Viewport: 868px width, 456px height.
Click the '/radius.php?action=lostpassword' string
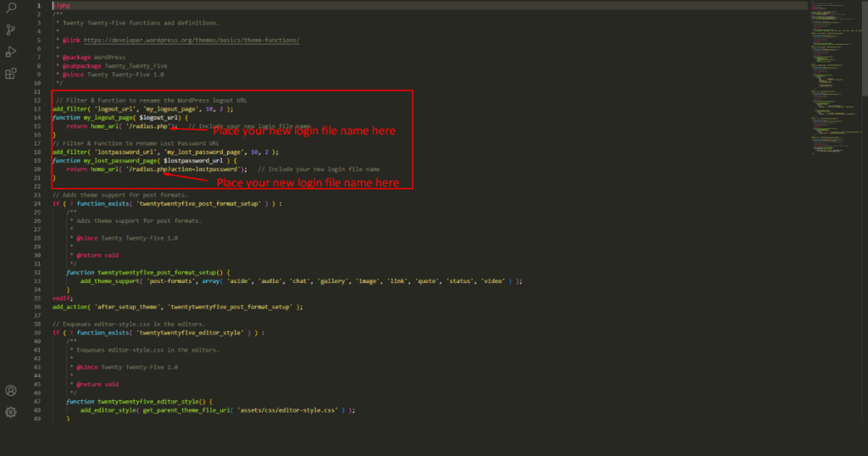[183, 170]
